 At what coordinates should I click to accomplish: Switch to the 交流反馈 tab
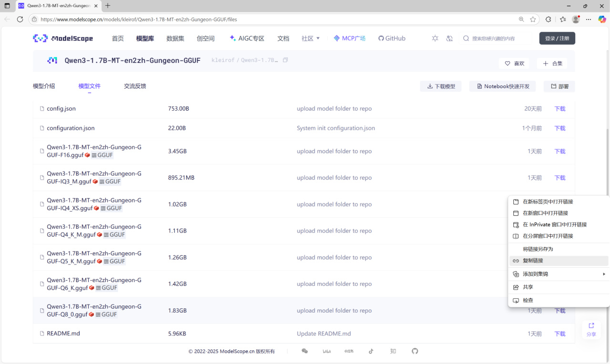(135, 86)
